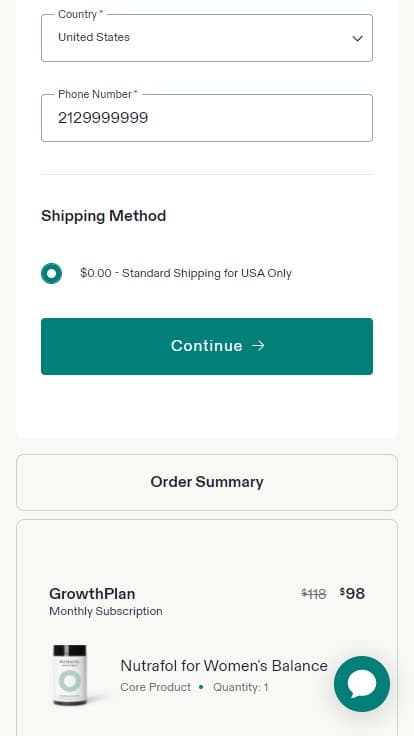
Task: Click the $0.00 Standard Shipping label text
Action: click(186, 273)
